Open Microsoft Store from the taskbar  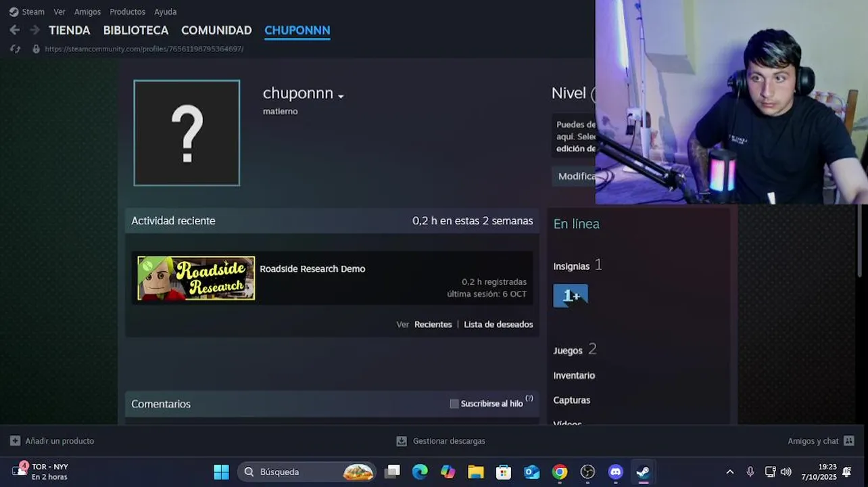(x=504, y=472)
